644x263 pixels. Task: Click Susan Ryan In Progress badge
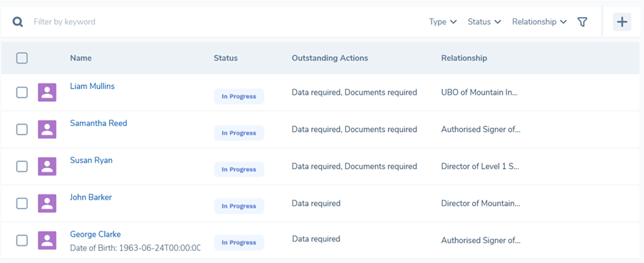pos(239,170)
